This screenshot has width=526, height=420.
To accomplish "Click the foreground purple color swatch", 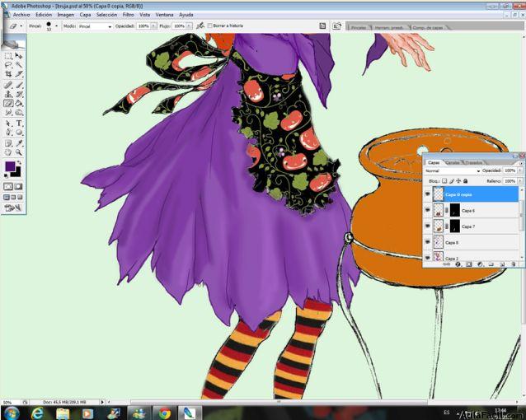I will pos(10,166).
